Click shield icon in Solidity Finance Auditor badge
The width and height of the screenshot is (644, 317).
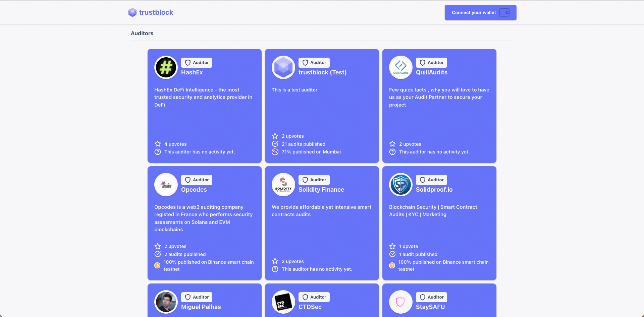[x=305, y=180]
